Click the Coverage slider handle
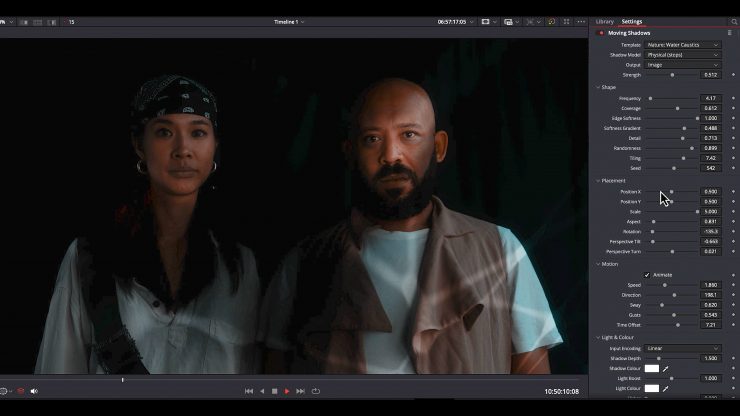This screenshot has height=416, width=740. pos(678,108)
